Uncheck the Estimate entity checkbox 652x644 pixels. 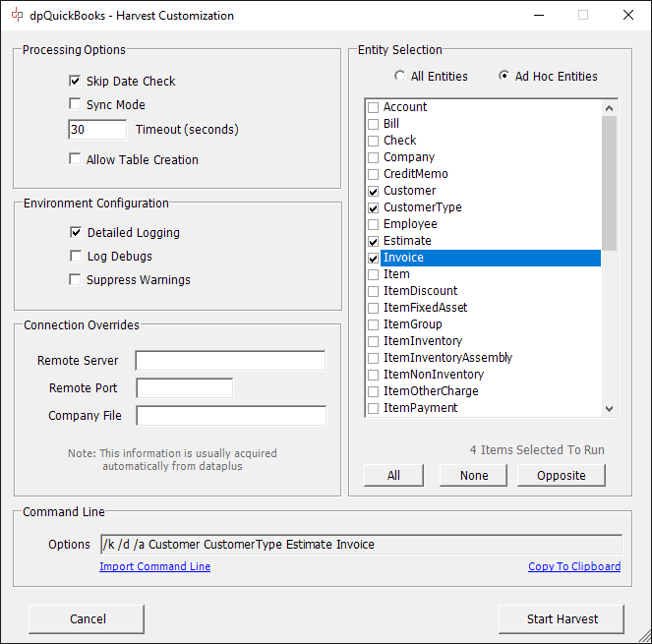tap(374, 241)
